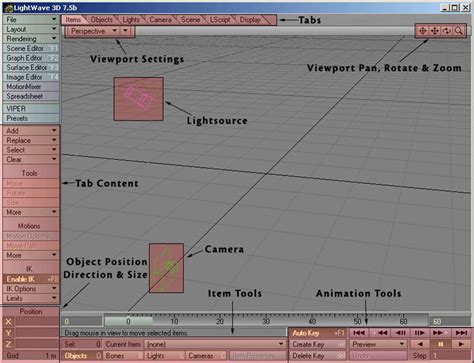Open the File dropdown menu
The width and height of the screenshot is (474, 363).
pyautogui.click(x=31, y=20)
